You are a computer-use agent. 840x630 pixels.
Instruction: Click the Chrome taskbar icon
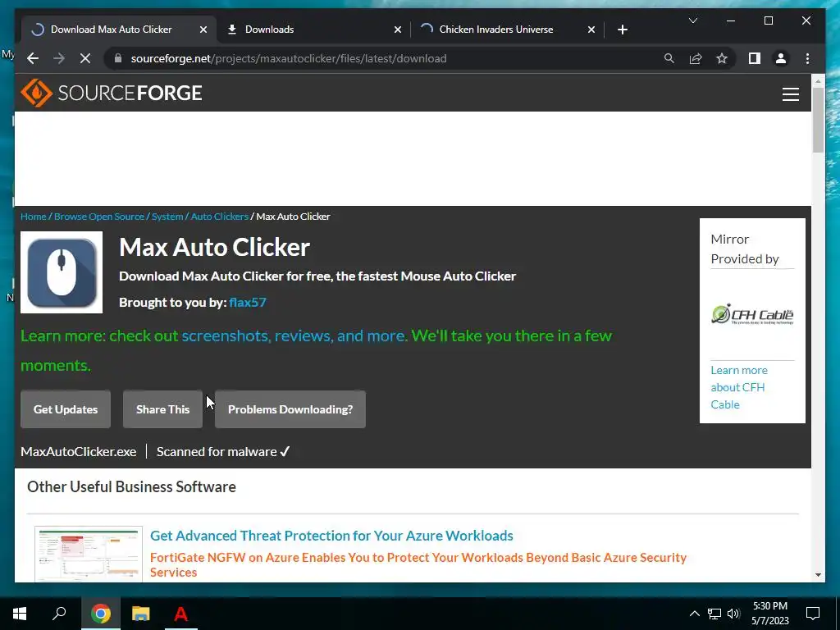tap(100, 614)
